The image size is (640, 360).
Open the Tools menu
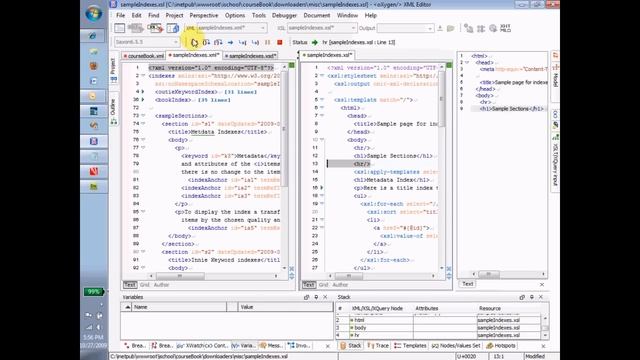click(259, 15)
